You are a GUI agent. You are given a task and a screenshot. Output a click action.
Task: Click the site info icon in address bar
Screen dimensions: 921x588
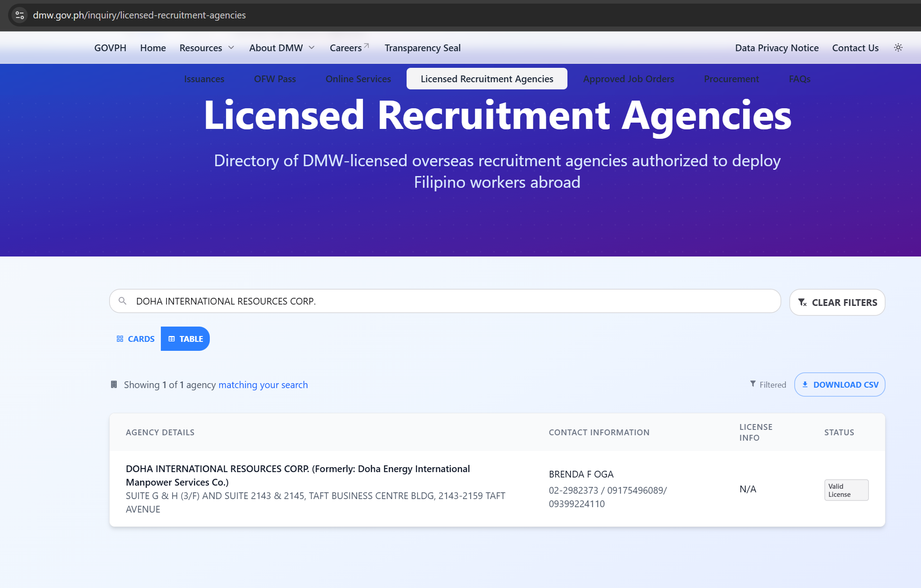[x=19, y=15]
